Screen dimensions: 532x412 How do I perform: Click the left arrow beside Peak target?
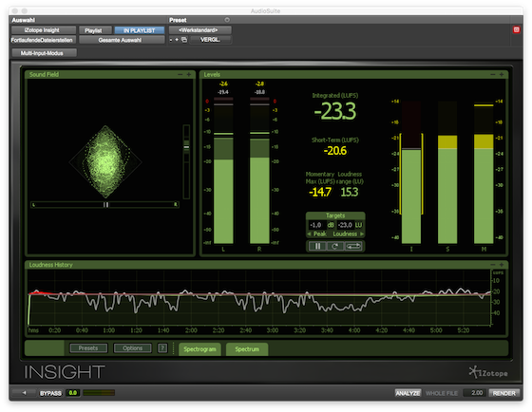[x=309, y=234]
